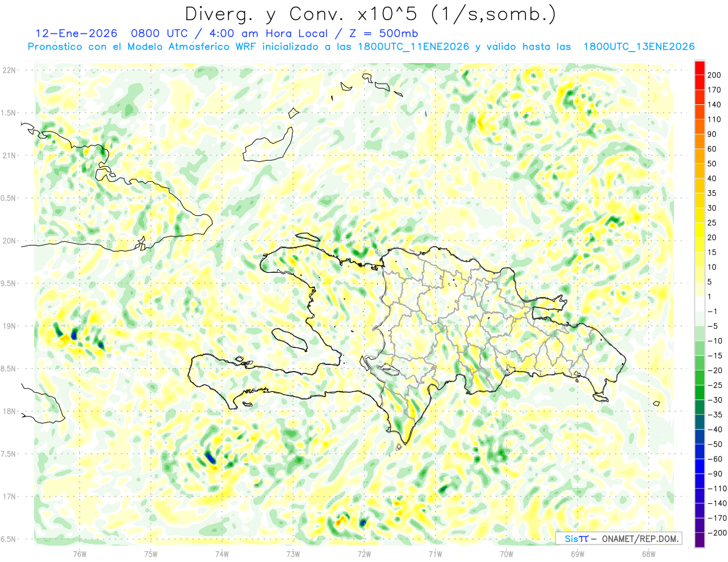Click the "-200" colorbar value
Viewport: 728px width, 562px height.
[x=717, y=533]
